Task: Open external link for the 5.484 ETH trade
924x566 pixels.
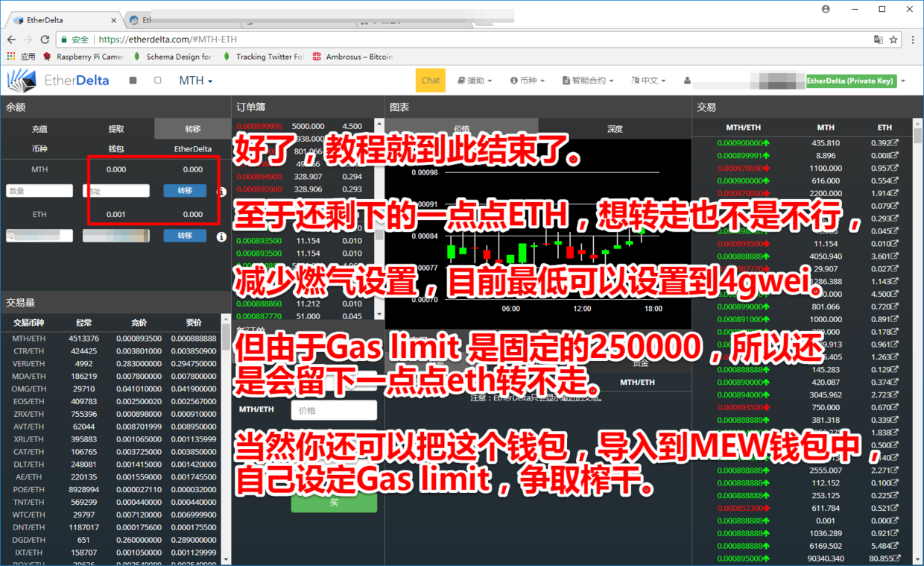Action: (895, 546)
